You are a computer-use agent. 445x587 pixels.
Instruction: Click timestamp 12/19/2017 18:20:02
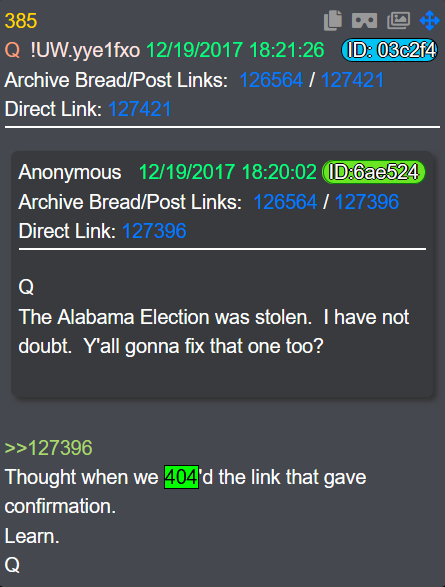(x=228, y=172)
